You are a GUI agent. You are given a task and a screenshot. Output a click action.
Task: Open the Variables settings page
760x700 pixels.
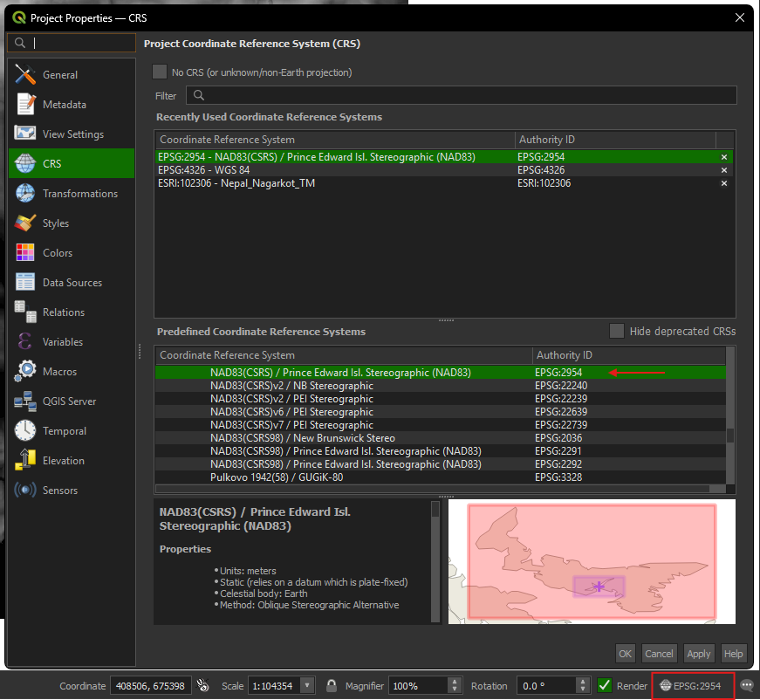[63, 342]
